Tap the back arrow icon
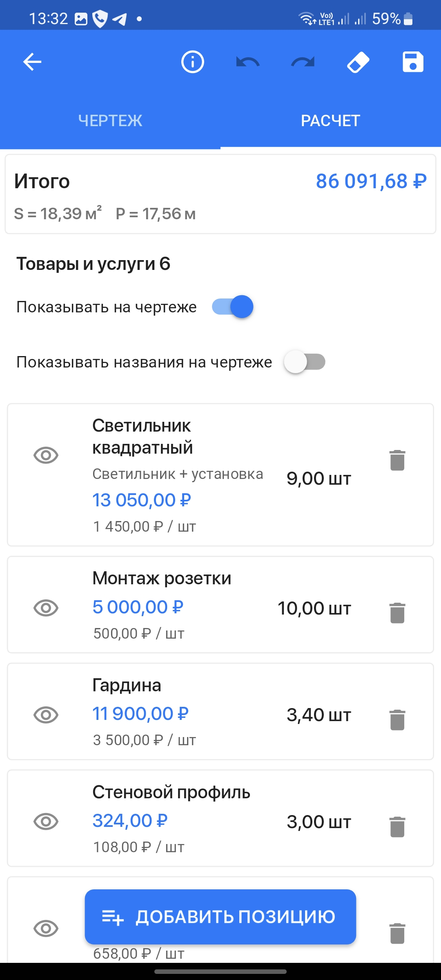This screenshot has height=980, width=441. point(32,62)
